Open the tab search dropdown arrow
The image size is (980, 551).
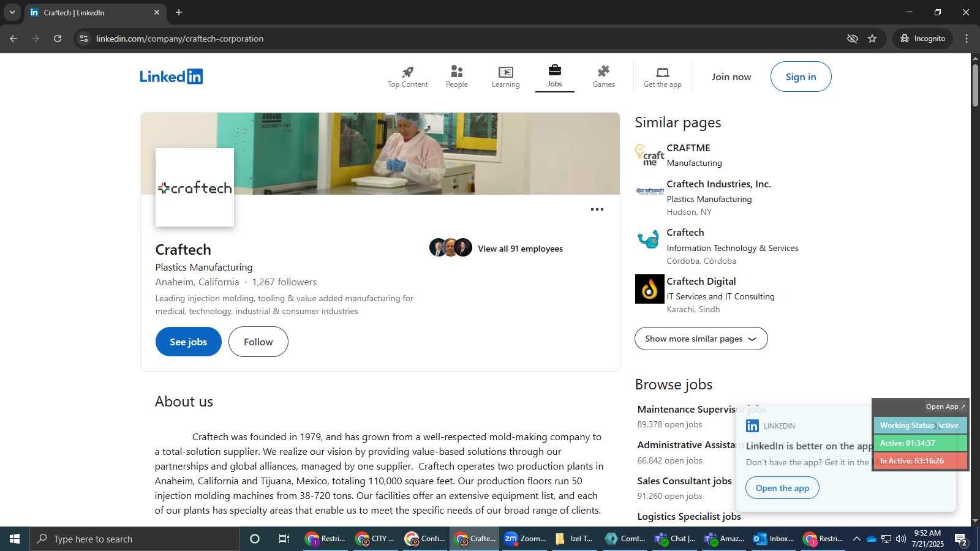12,12
